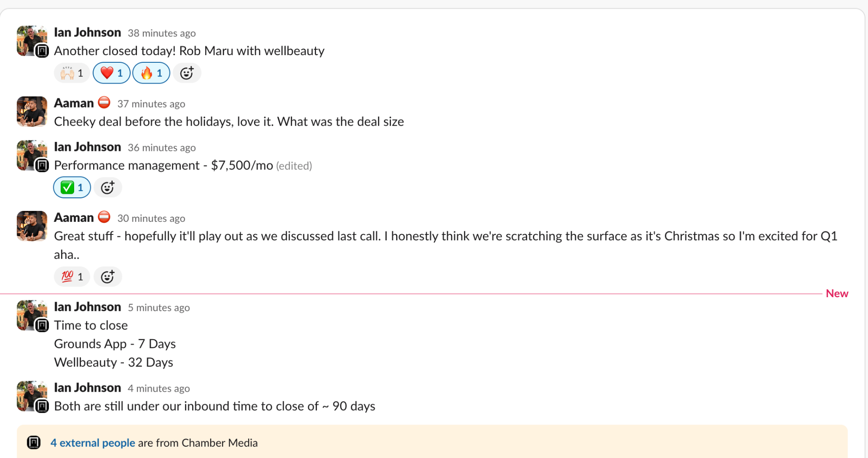Screen dimensions: 868x458
Task: Click add reaction icon under $7,500/mo message
Action: click(x=108, y=187)
